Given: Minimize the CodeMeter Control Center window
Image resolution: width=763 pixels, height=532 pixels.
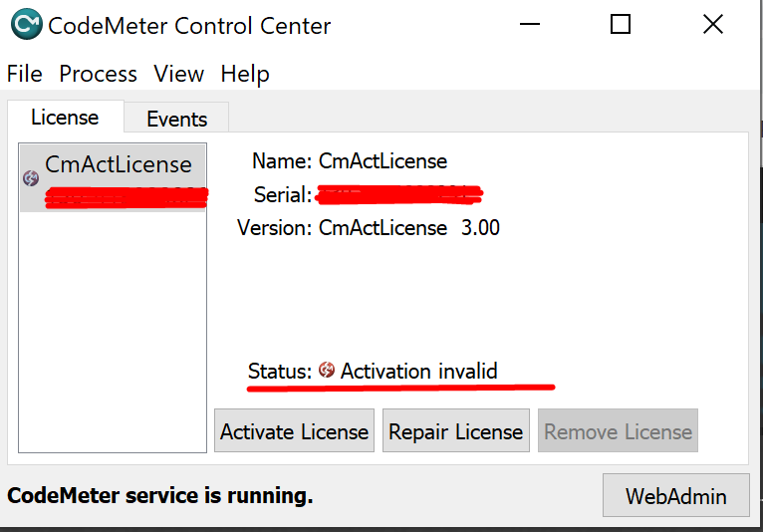Looking at the screenshot, I should pyautogui.click(x=530, y=24).
